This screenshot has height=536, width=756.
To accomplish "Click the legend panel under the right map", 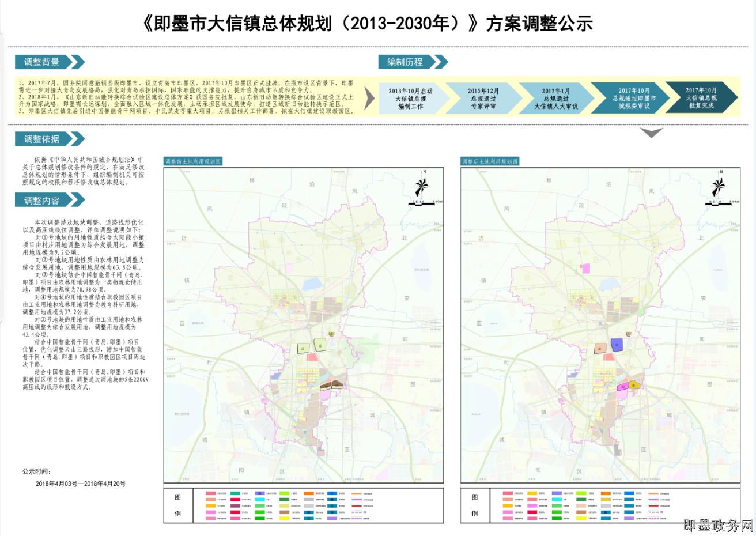I will point(601,505).
